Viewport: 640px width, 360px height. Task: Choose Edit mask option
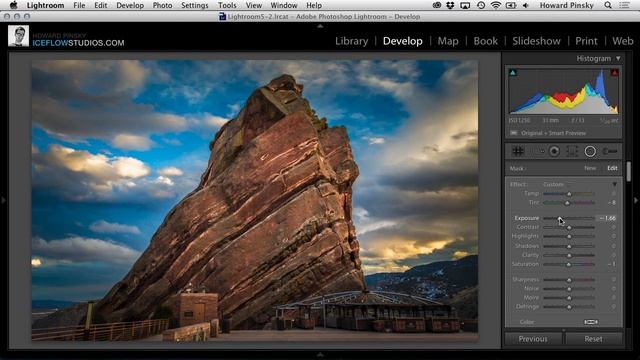point(612,168)
